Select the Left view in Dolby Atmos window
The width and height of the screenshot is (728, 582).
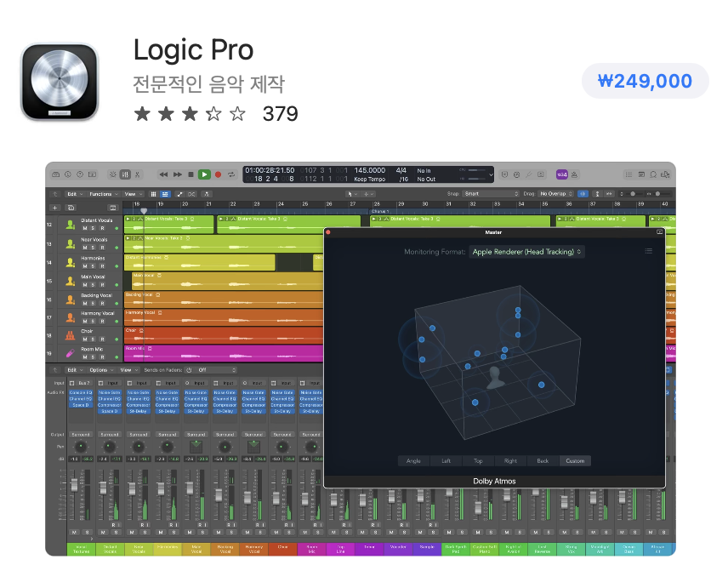pyautogui.click(x=446, y=461)
